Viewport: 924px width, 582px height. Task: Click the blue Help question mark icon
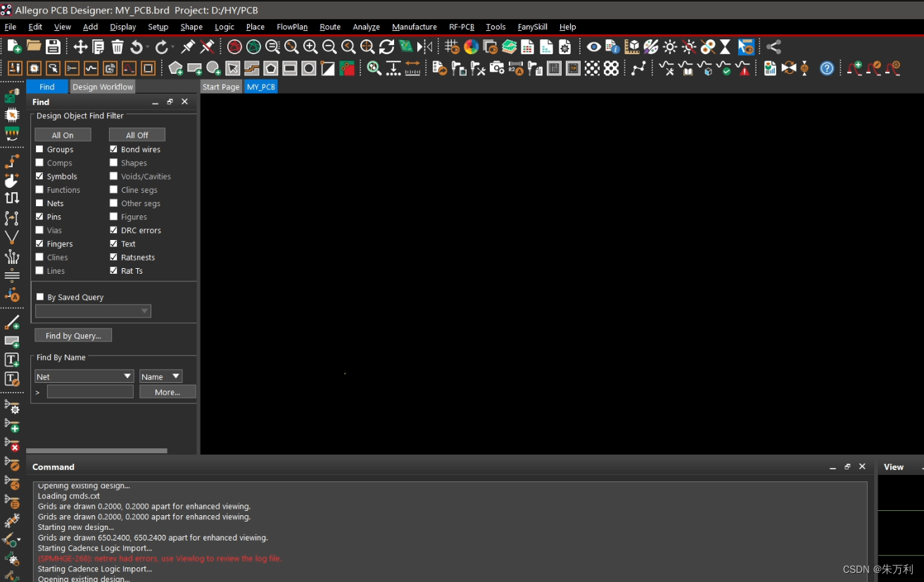pyautogui.click(x=827, y=68)
